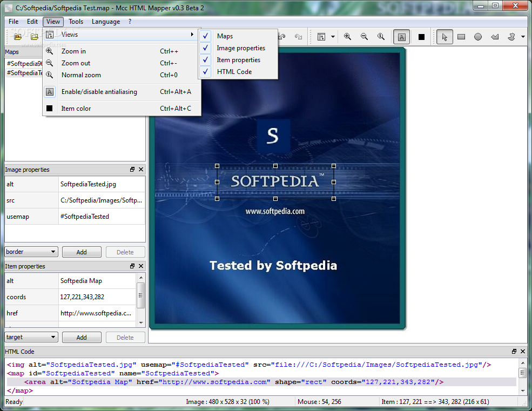This screenshot has height=411, width=532.
Task: Uncheck the Image properties view option
Action: [238, 48]
